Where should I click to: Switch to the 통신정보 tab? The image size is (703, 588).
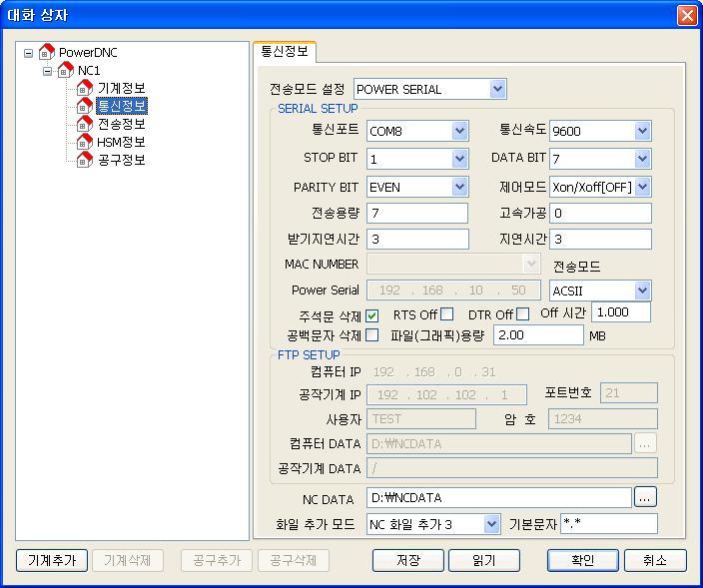pyautogui.click(x=285, y=51)
